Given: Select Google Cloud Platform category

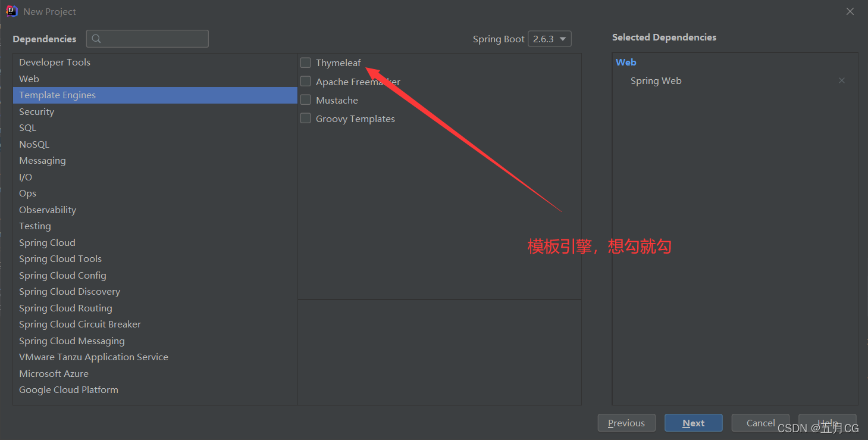Looking at the screenshot, I should pyautogui.click(x=155, y=390).
